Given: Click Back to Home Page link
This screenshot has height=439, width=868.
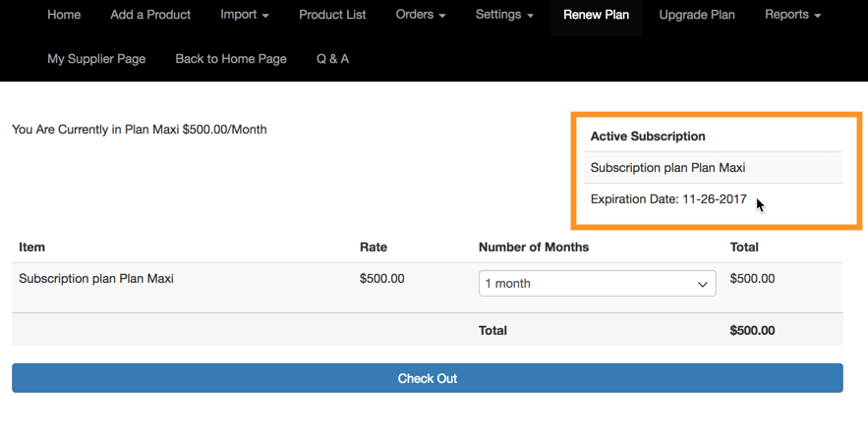Looking at the screenshot, I should pos(231,59).
